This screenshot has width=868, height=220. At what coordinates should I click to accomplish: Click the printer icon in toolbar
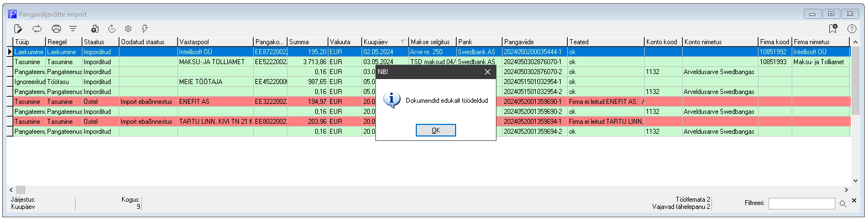pos(56,29)
